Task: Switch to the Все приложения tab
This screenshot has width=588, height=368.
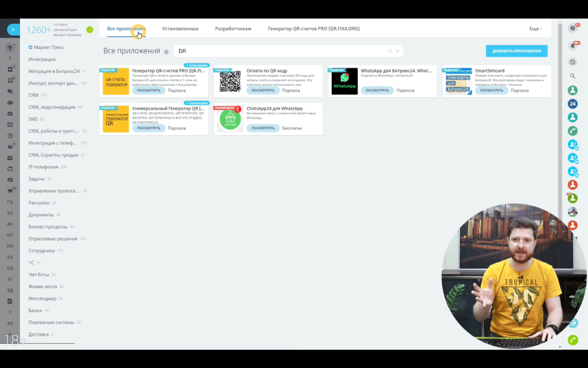Action: [126, 29]
